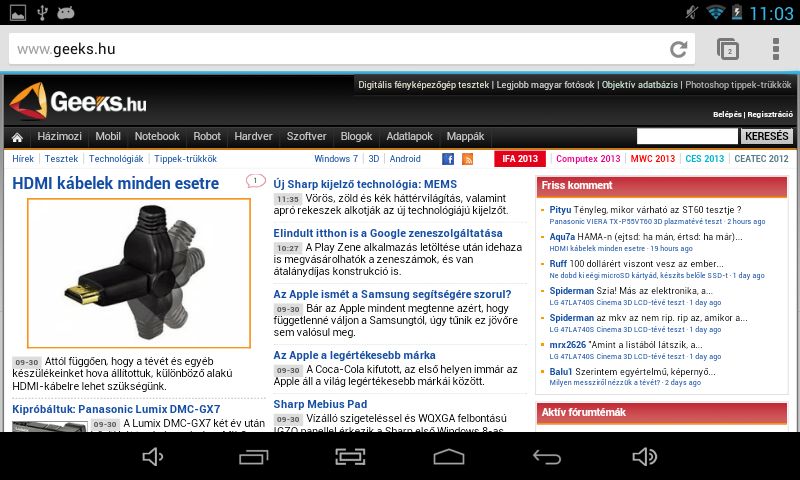Tap the screenshot capture button
This screenshot has width=800, height=480.
[350, 457]
